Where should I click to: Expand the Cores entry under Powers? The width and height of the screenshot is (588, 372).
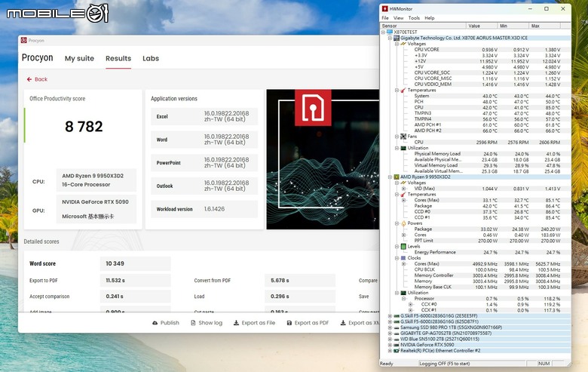403,235
